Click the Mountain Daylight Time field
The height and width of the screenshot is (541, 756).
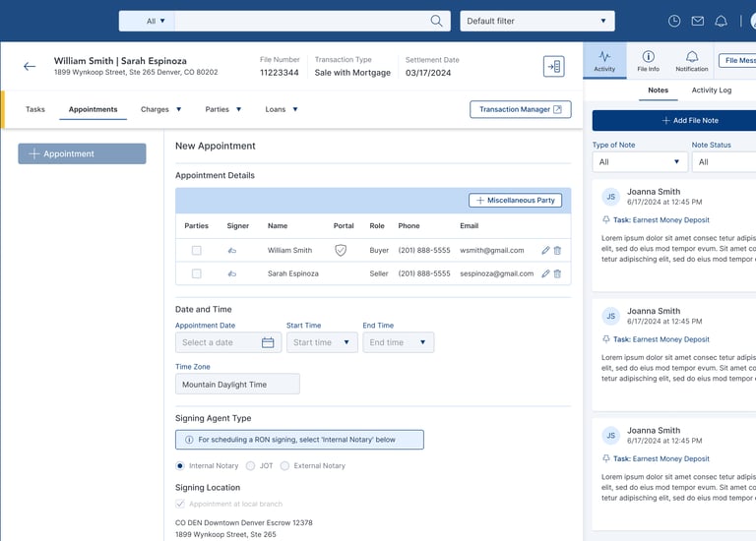tap(237, 384)
